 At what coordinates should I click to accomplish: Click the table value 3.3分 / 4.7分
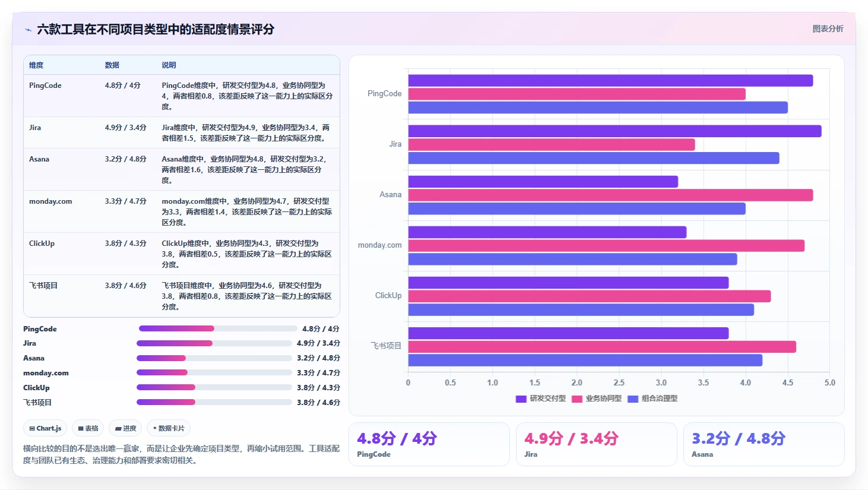[x=126, y=201]
